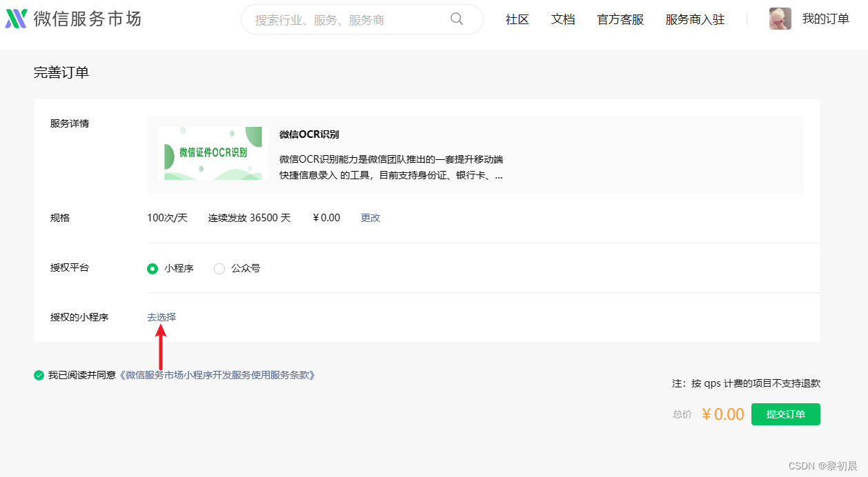Click the search magnifier icon
Screen dimensions: 868x477
[x=457, y=19]
